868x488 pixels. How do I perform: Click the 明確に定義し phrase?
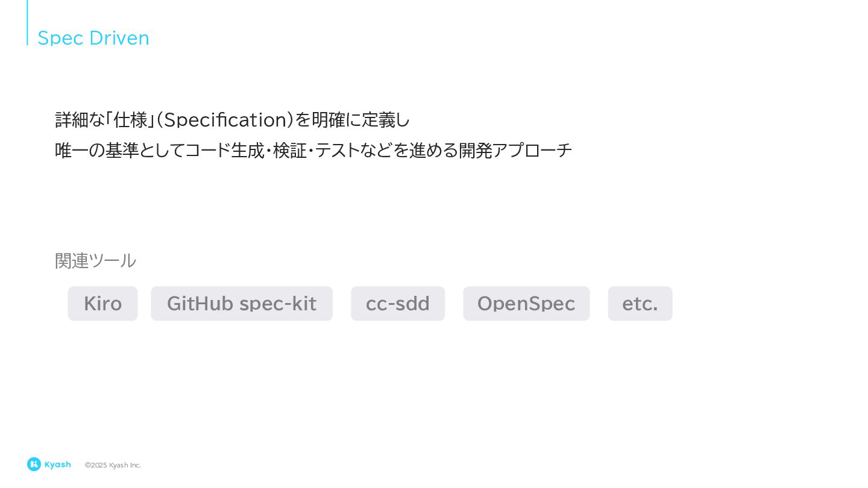click(x=361, y=120)
